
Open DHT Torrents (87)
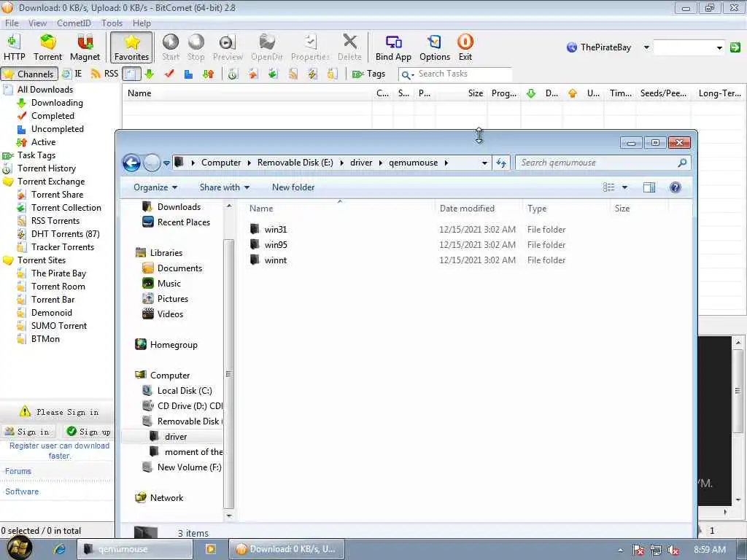(65, 234)
